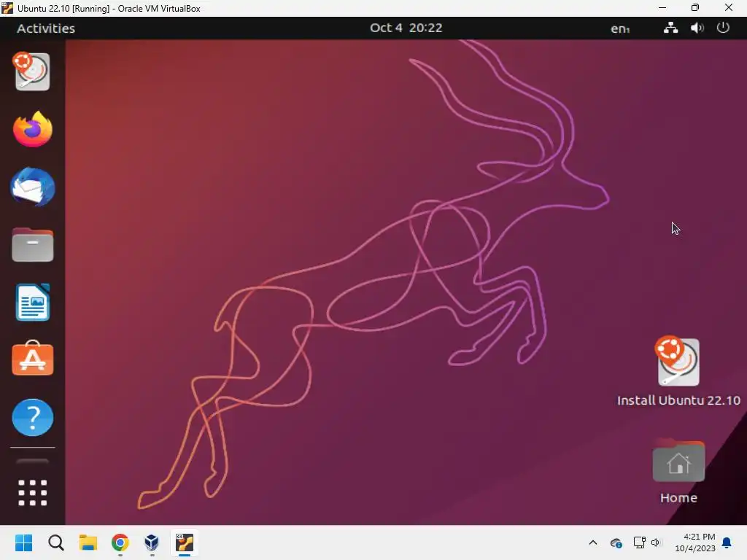The height and width of the screenshot is (560, 747).
Task: Click the Home label on desktop
Action: [x=678, y=498]
